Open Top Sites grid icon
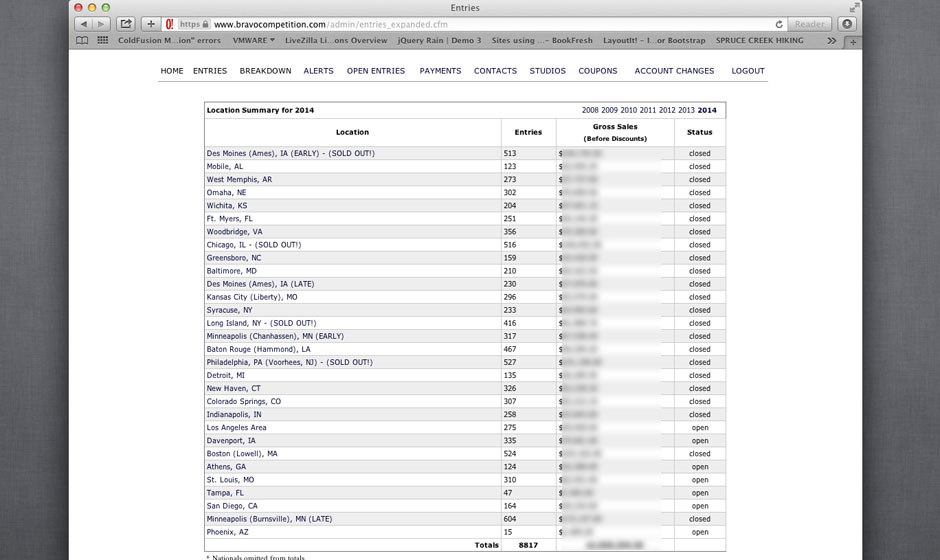The image size is (940, 560). click(103, 40)
